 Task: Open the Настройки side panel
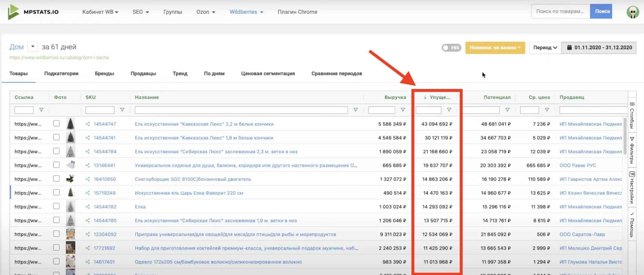point(632,188)
